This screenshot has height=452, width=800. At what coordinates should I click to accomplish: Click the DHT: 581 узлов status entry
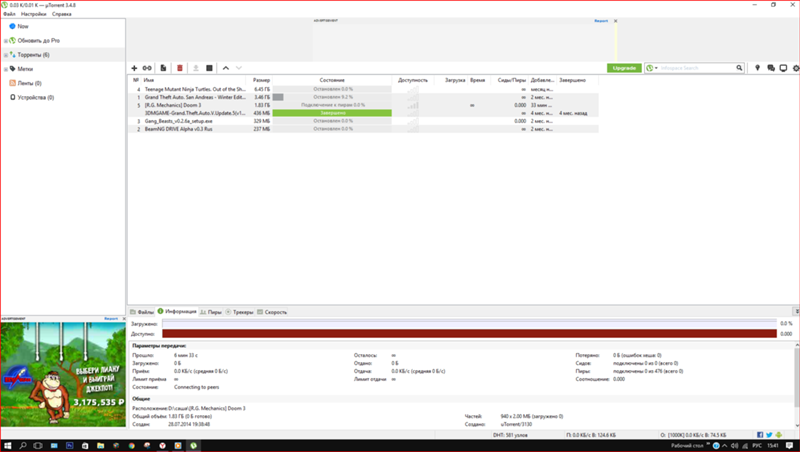click(510, 435)
